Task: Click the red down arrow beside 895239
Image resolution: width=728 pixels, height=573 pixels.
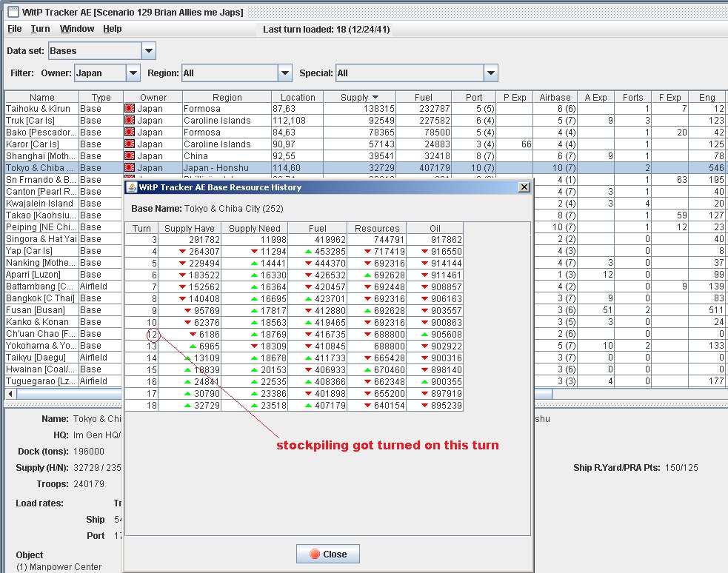Action: tap(424, 406)
